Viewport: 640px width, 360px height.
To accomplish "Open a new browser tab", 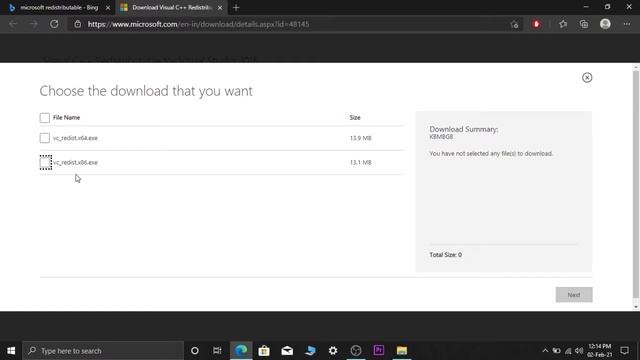I will [x=236, y=8].
